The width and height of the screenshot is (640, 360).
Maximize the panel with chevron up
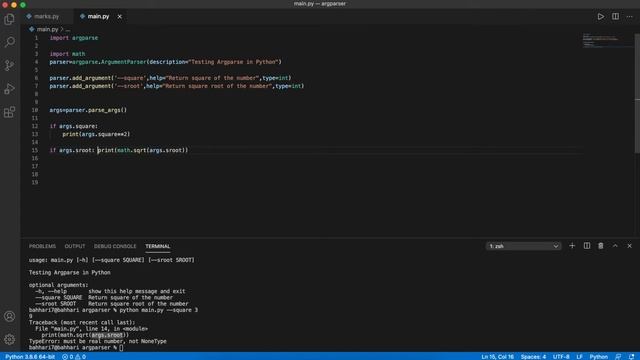(x=615, y=246)
